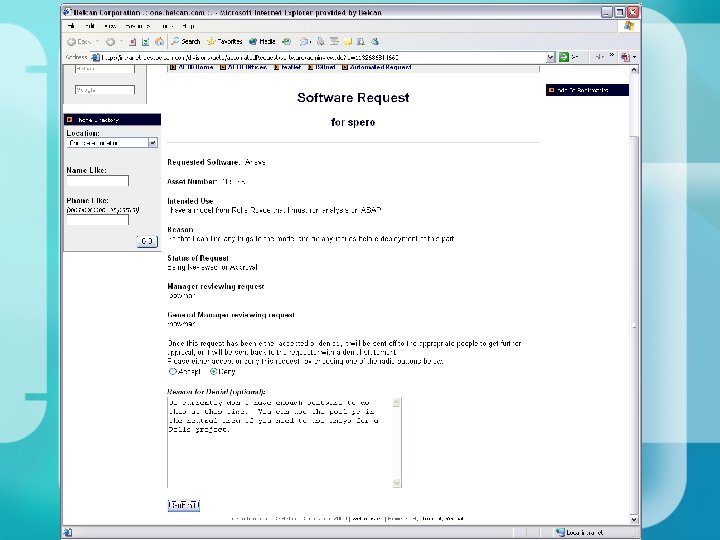Click the page icon in the address bar

95,57
